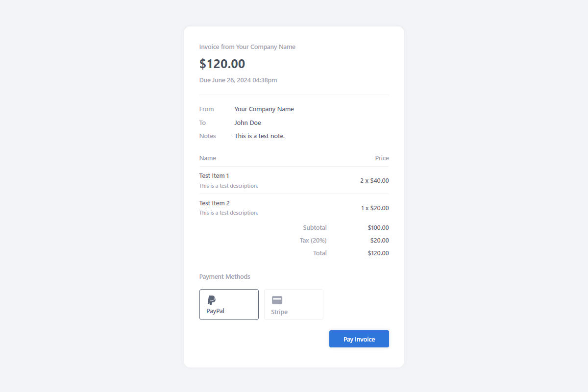
Task: Click the 2 x $40.00 price
Action: 374,181
